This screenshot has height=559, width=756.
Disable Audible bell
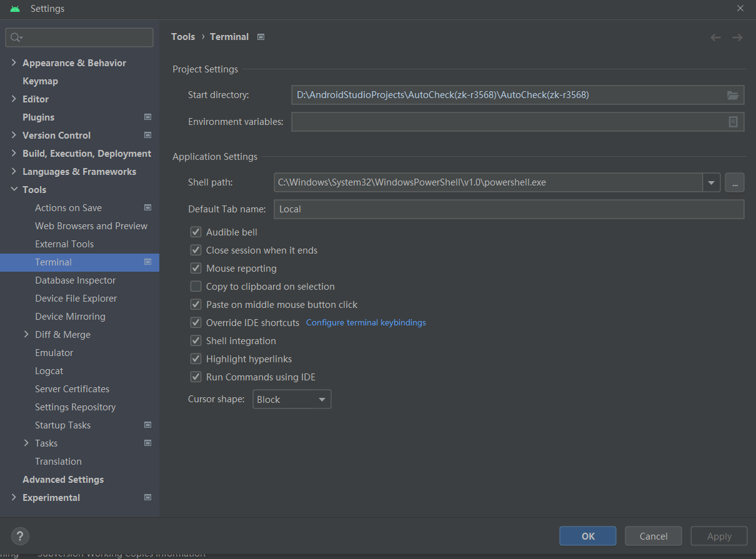coord(196,232)
